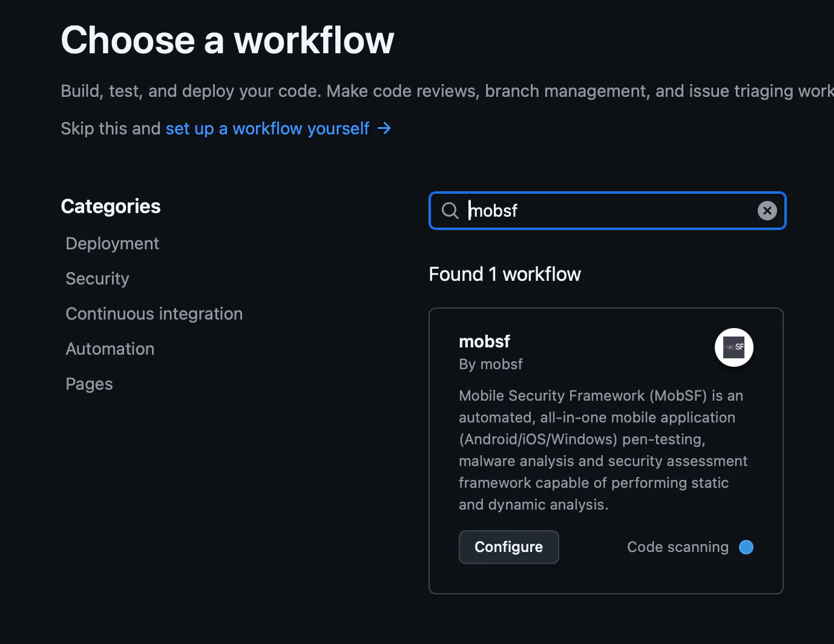Focus the workflow search input field
834x644 pixels.
pos(605,211)
